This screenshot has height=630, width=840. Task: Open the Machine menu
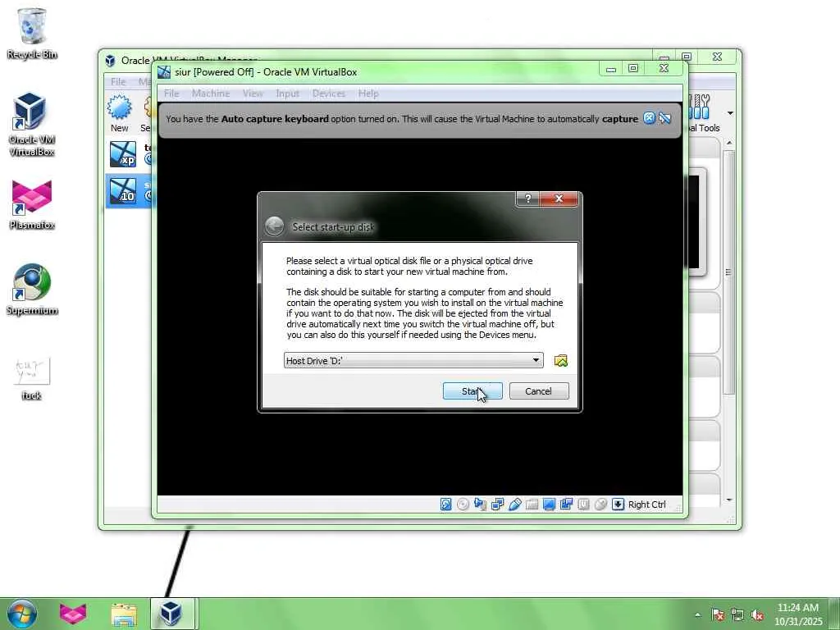pyautogui.click(x=211, y=94)
